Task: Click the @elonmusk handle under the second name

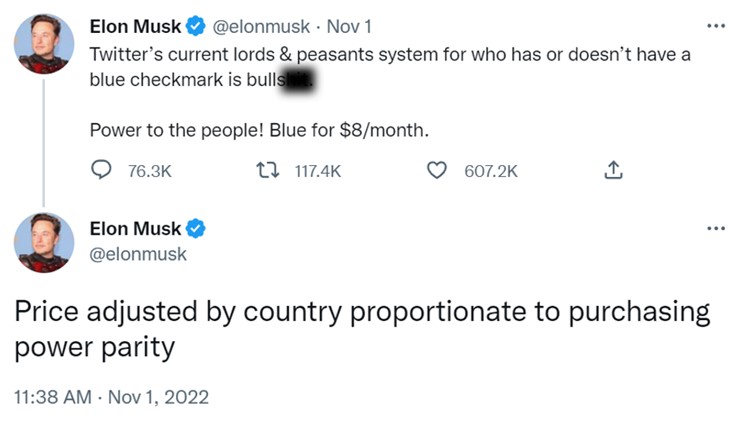Action: 138,254
